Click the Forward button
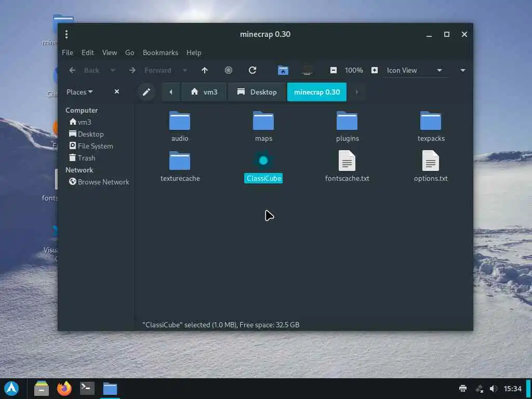 [151, 70]
